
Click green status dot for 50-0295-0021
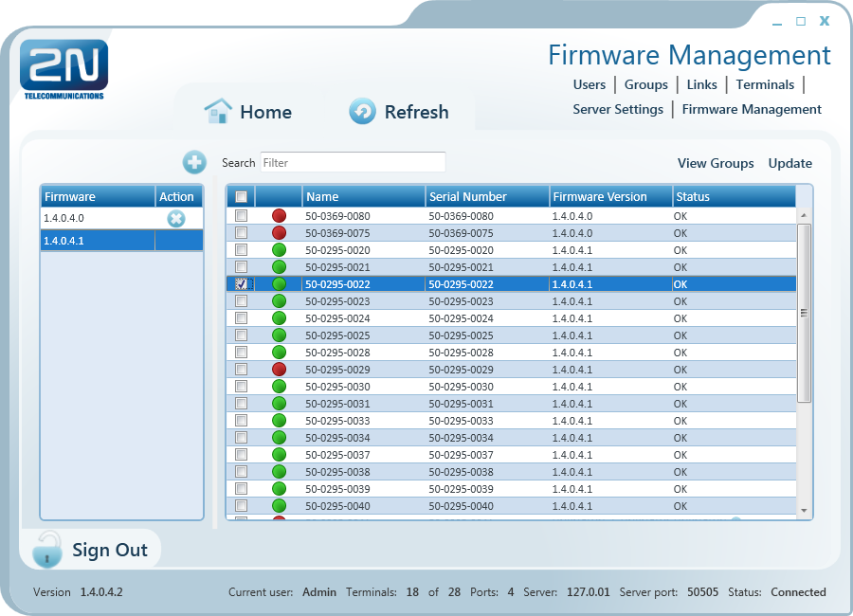279,267
